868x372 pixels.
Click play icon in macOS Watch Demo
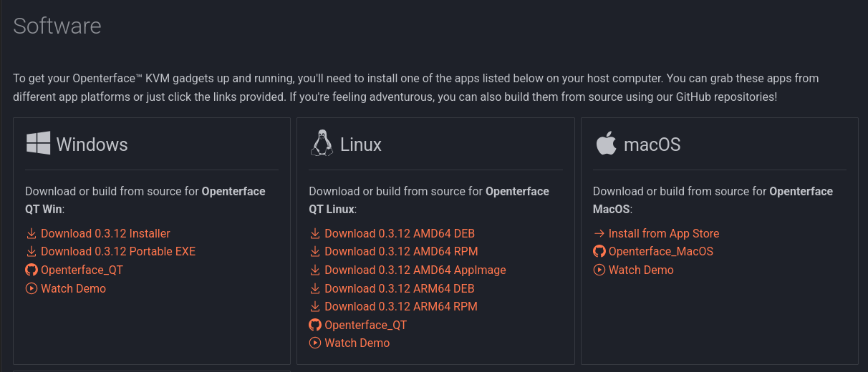[599, 270]
